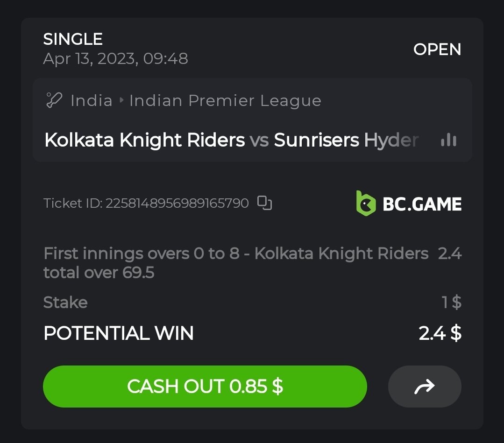This screenshot has width=504, height=443.
Task: Copy the ticket ID with copy icon
Action: click(x=265, y=203)
